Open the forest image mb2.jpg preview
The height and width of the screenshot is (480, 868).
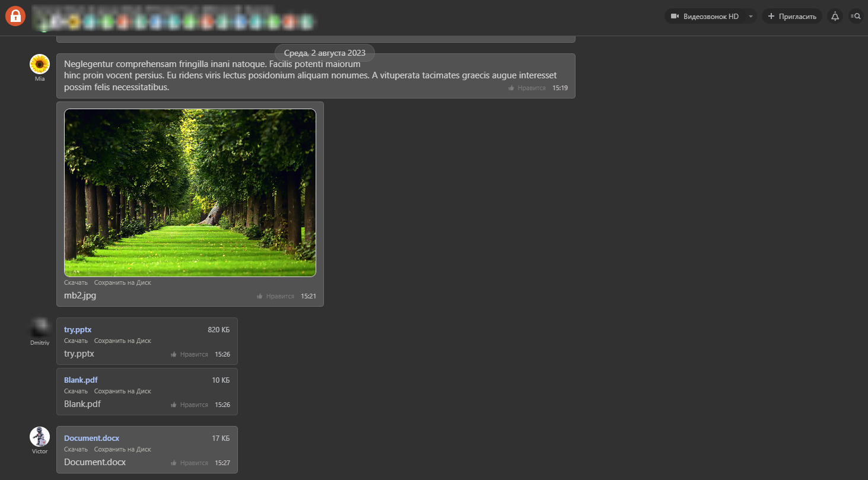[190, 193]
